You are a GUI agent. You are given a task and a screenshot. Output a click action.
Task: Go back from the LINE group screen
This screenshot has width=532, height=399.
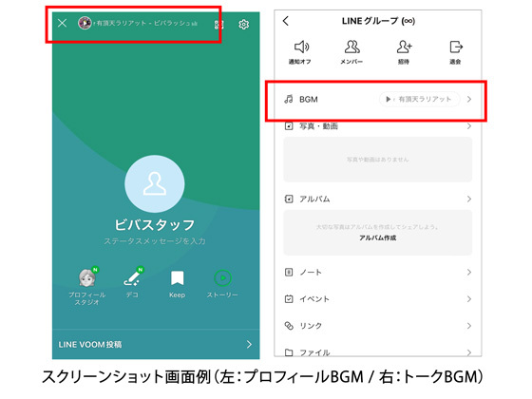(286, 21)
